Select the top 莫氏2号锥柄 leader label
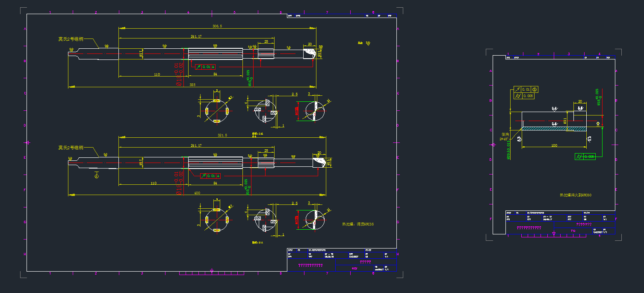The image size is (644, 293). [x=71, y=39]
